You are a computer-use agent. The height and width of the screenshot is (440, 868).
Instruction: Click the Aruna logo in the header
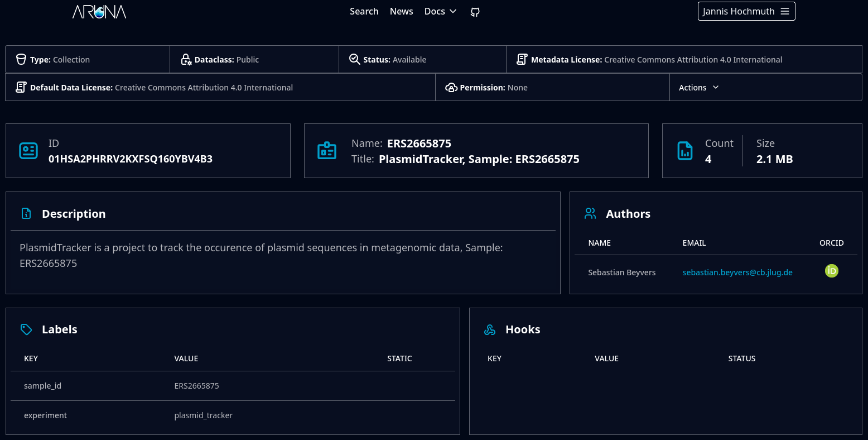[99, 12]
